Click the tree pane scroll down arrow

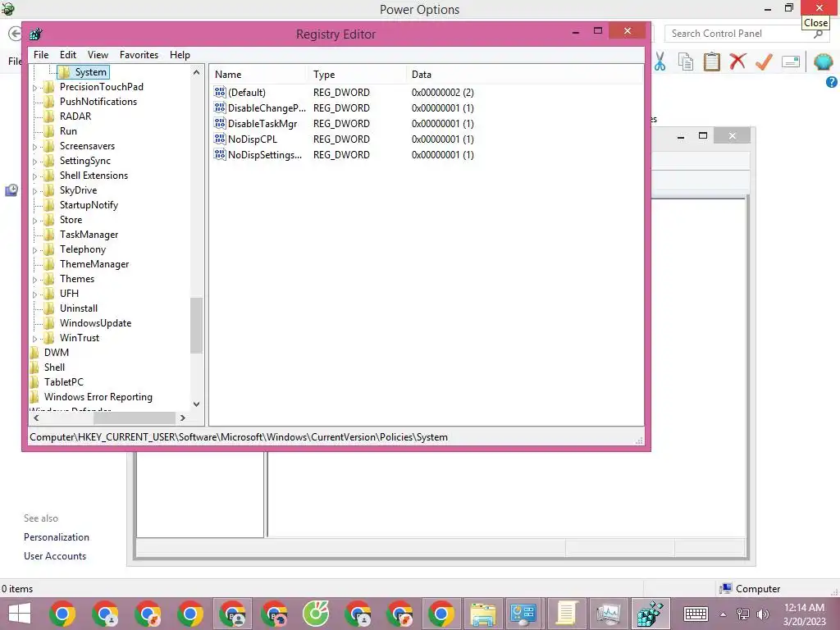(196, 404)
